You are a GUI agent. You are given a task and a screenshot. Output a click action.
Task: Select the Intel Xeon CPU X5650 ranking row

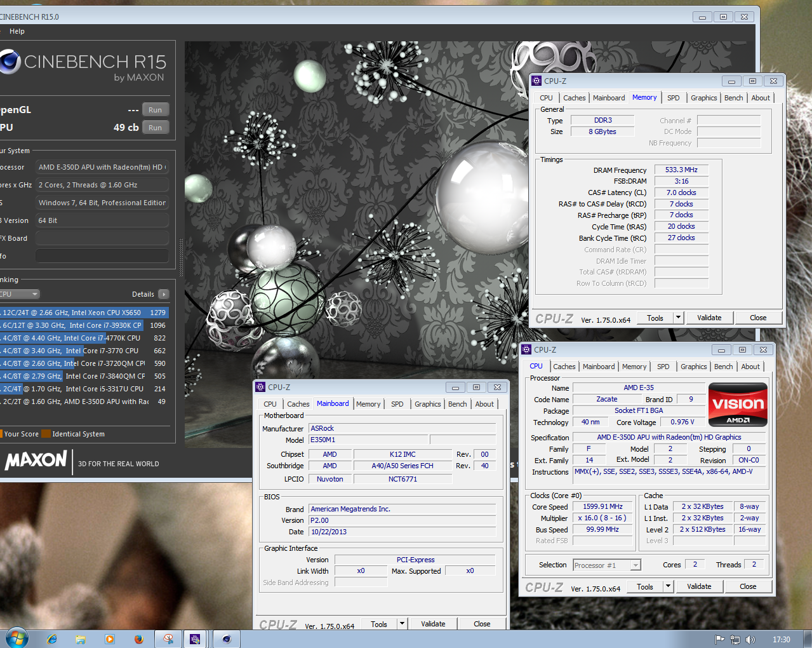[x=84, y=313]
